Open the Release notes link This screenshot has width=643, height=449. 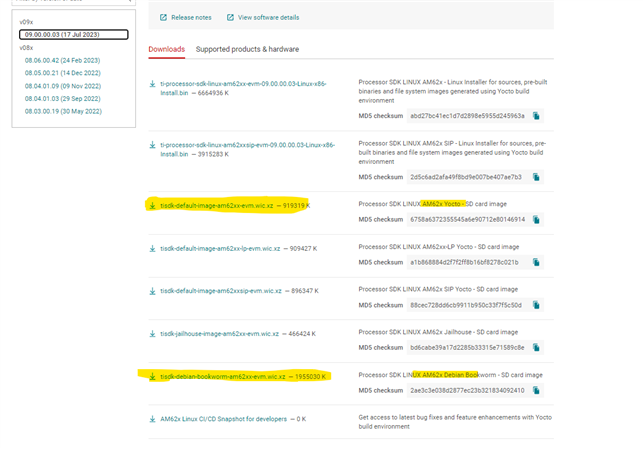pos(191,17)
